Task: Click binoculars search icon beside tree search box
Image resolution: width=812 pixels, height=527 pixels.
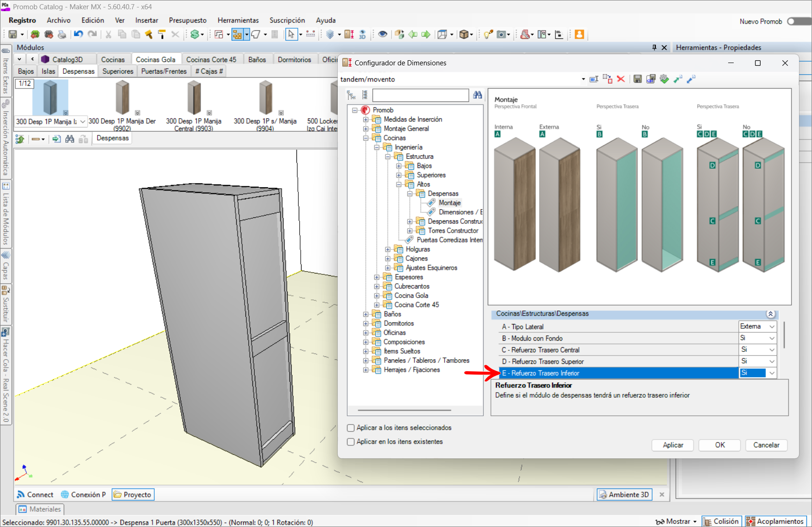Action: (x=478, y=95)
